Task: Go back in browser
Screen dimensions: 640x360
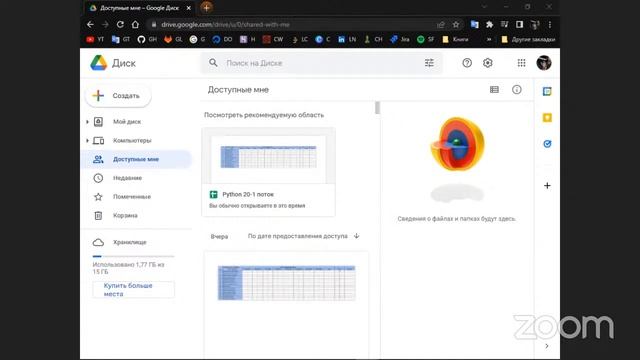Action: click(x=90, y=24)
